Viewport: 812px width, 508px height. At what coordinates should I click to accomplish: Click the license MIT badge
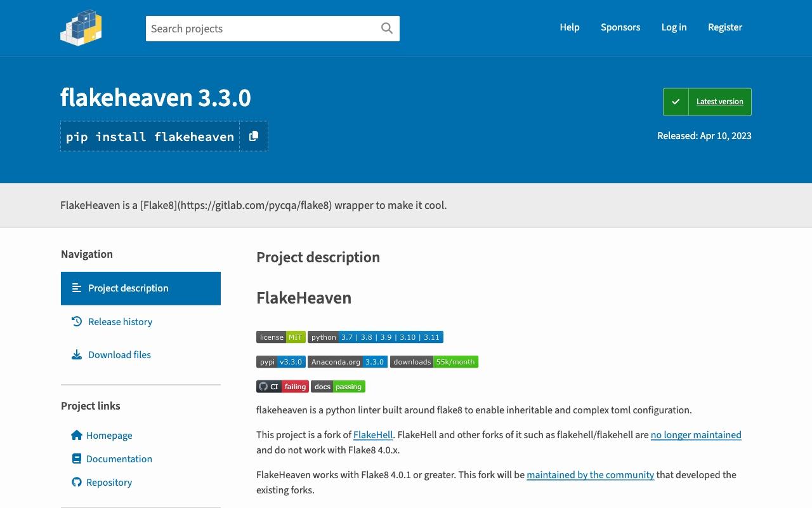(281, 337)
